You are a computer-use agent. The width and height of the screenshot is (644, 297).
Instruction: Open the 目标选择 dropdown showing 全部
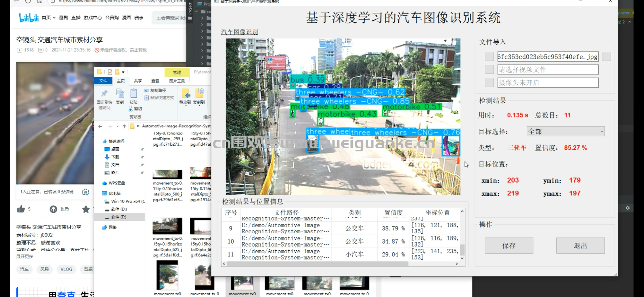566,131
